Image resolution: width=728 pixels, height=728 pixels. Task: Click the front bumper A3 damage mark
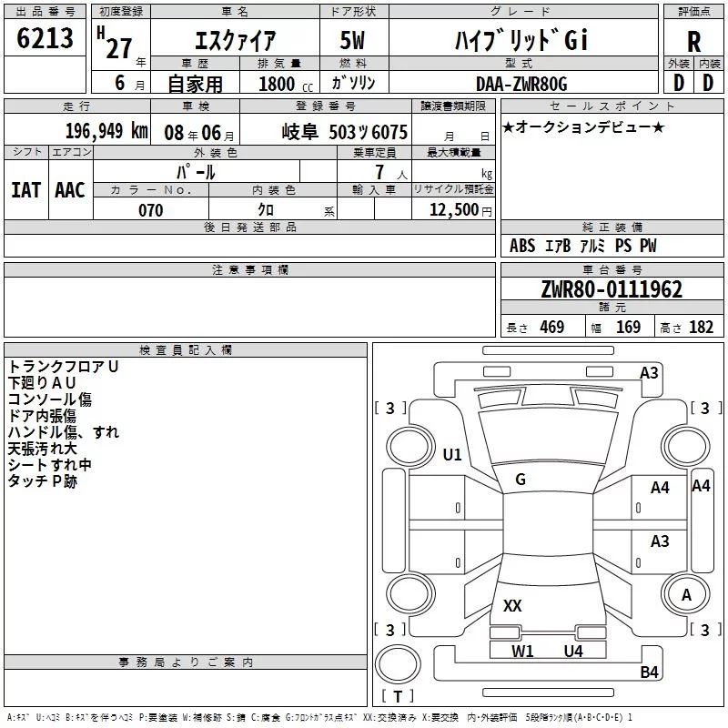pyautogui.click(x=649, y=373)
